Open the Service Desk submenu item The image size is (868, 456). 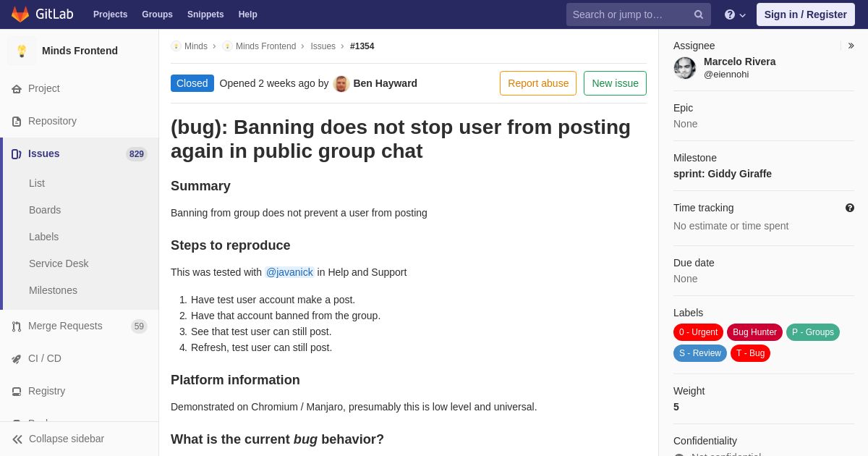click(59, 263)
